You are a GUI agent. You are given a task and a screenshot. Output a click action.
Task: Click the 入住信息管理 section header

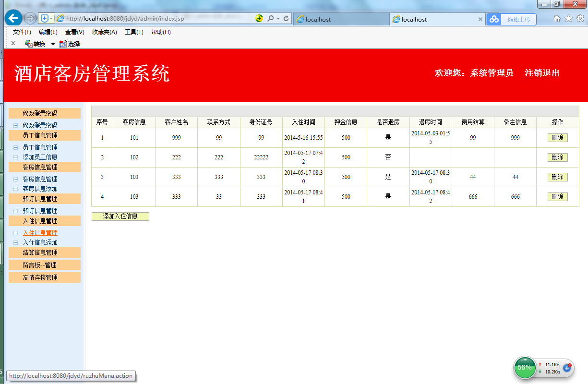tap(45, 221)
